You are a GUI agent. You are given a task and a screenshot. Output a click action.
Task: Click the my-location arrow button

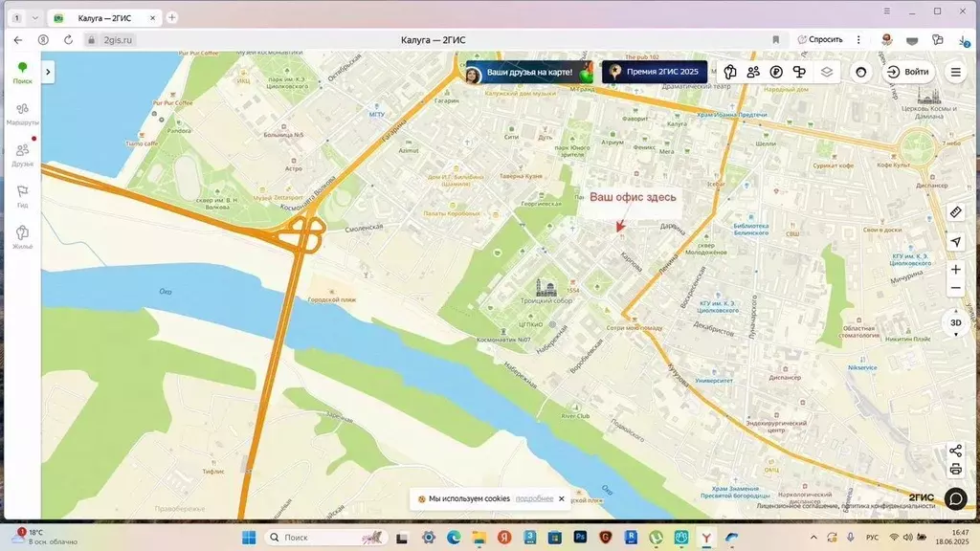pos(955,242)
